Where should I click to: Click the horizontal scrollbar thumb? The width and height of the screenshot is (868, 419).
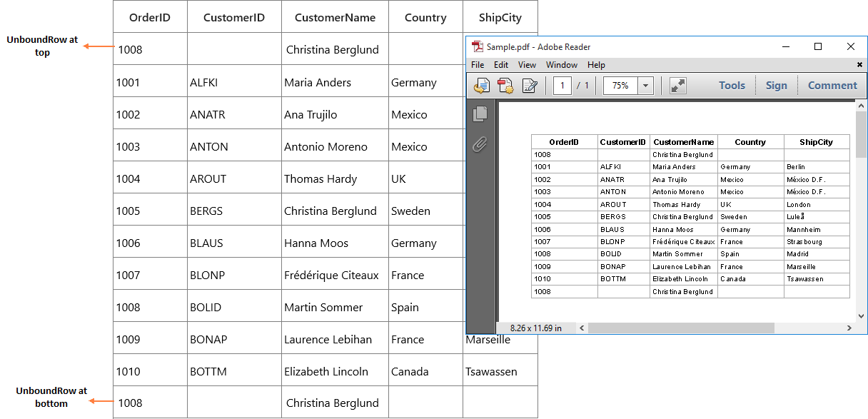pos(681,328)
